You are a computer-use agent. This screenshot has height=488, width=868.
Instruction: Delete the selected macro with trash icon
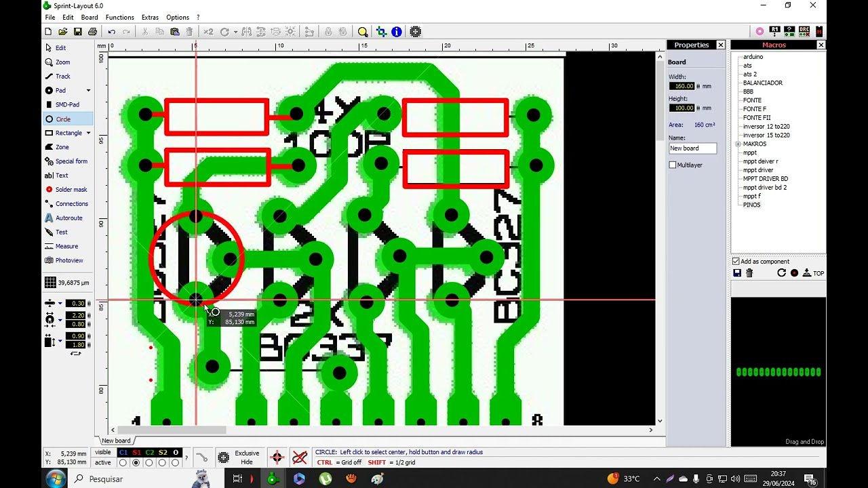[749, 273]
